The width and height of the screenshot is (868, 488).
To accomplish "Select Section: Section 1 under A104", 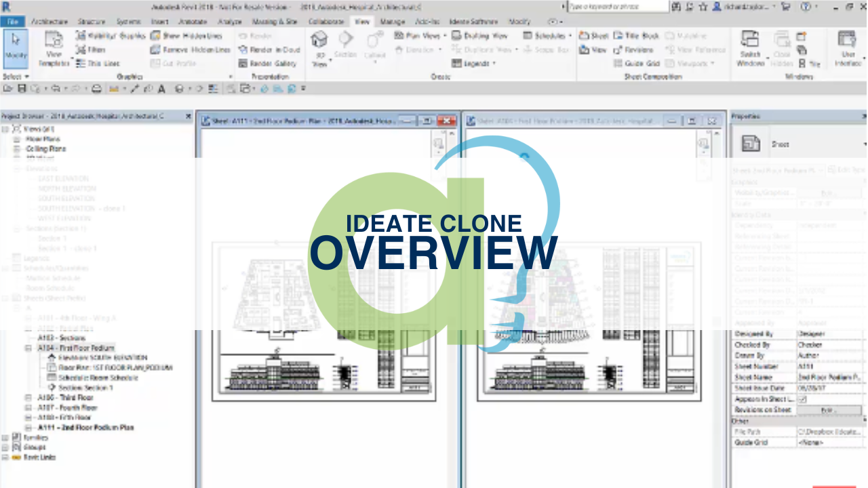I will tap(85, 388).
